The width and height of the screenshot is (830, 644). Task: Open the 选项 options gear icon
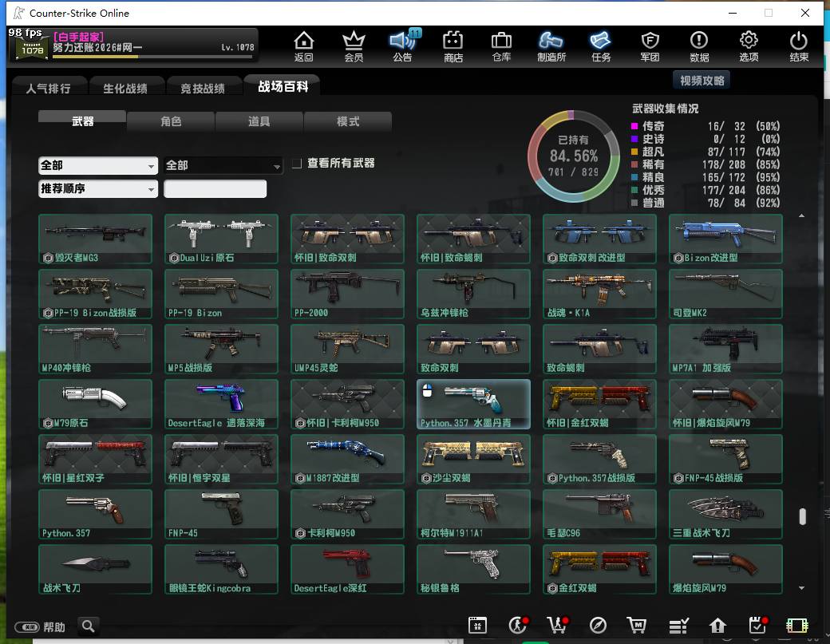[x=749, y=46]
